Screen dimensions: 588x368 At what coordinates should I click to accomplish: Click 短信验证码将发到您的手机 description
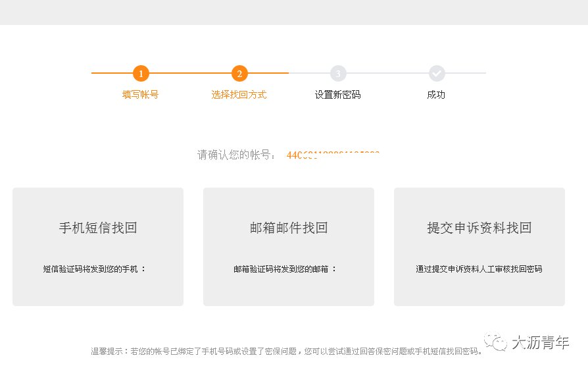click(94, 269)
